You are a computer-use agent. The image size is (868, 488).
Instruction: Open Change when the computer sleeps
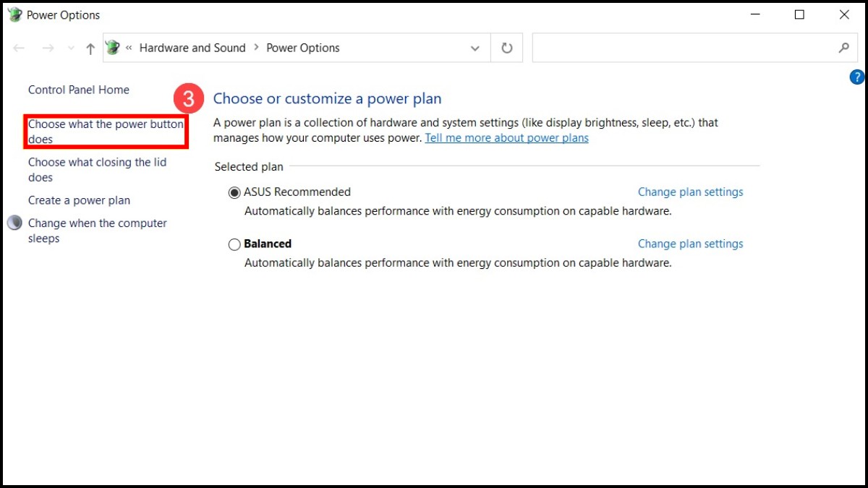pyautogui.click(x=97, y=231)
